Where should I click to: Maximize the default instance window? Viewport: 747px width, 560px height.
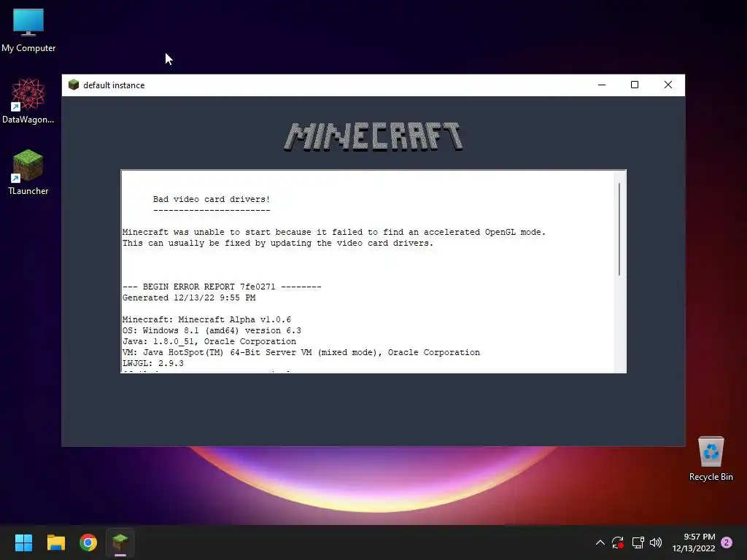(635, 85)
